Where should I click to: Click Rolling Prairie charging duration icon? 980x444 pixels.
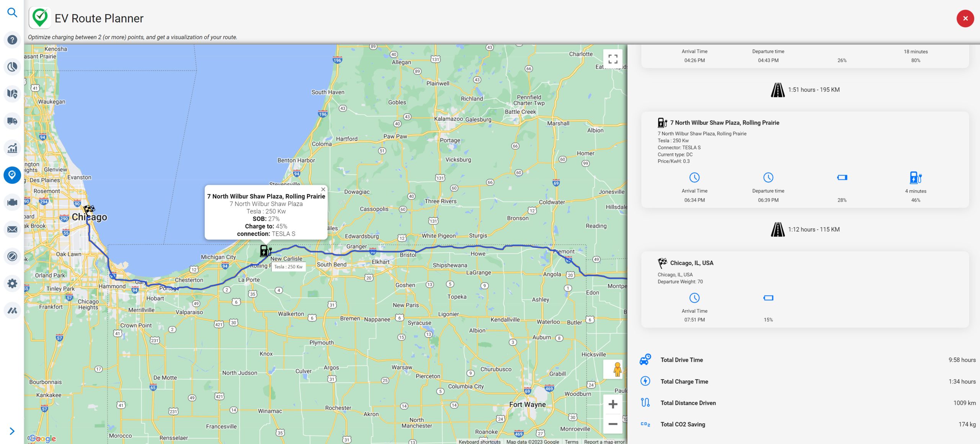coord(915,178)
